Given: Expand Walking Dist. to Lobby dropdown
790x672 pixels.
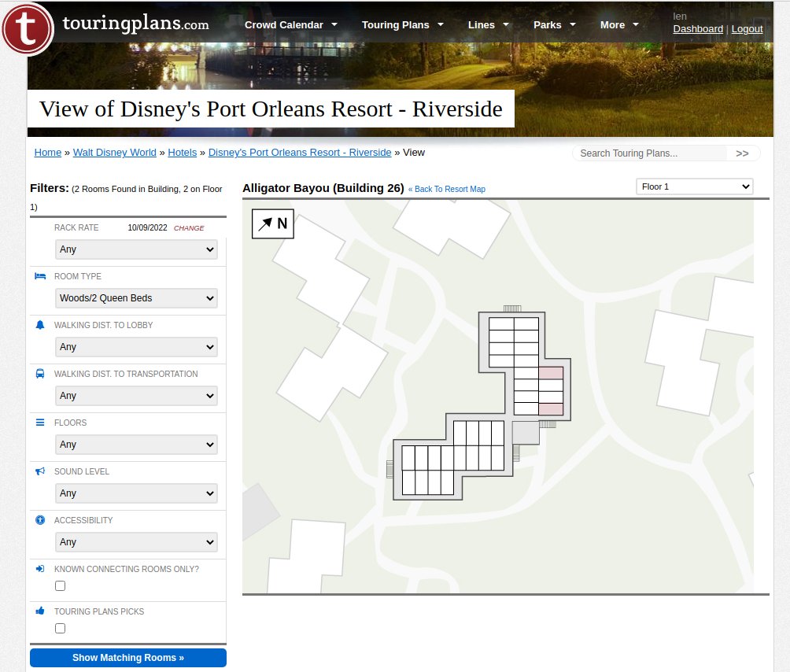Looking at the screenshot, I should (136, 347).
